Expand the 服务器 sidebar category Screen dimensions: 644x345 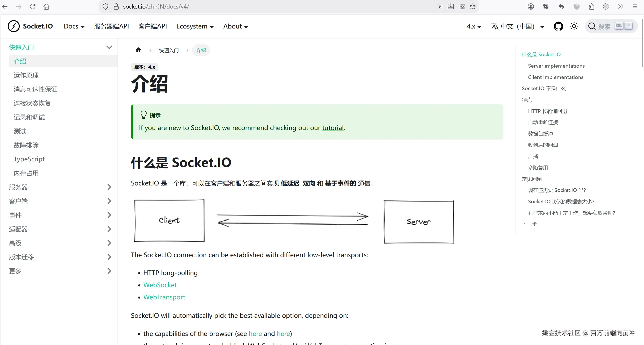pyautogui.click(x=109, y=187)
